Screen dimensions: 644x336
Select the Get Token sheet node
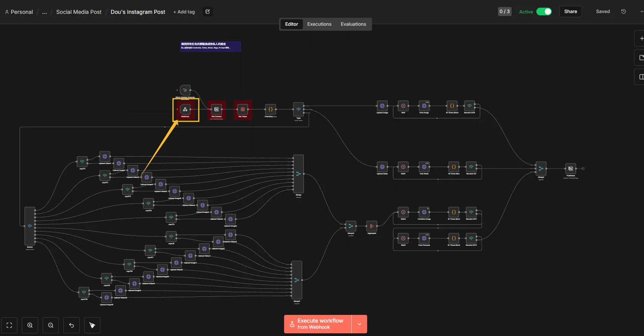pyautogui.click(x=243, y=109)
